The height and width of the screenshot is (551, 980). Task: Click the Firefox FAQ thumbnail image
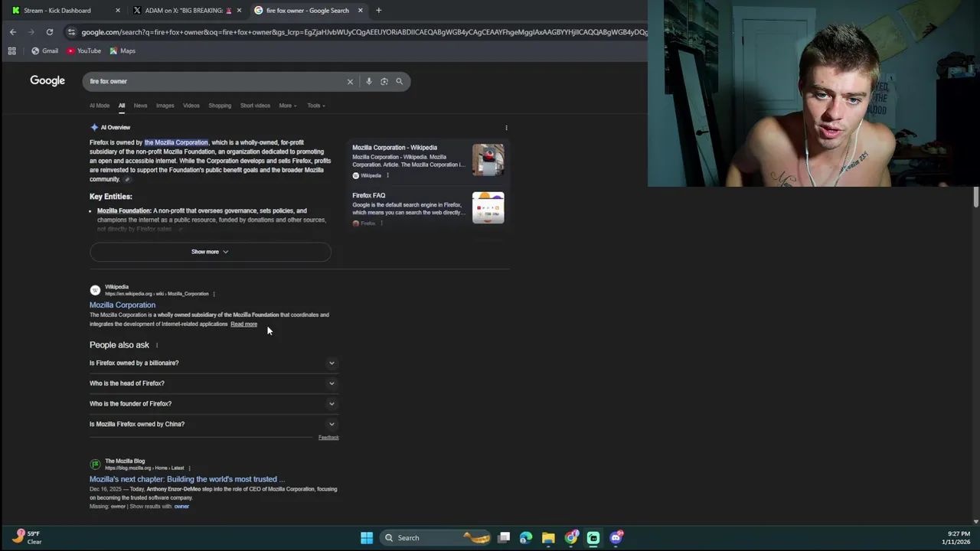click(488, 207)
